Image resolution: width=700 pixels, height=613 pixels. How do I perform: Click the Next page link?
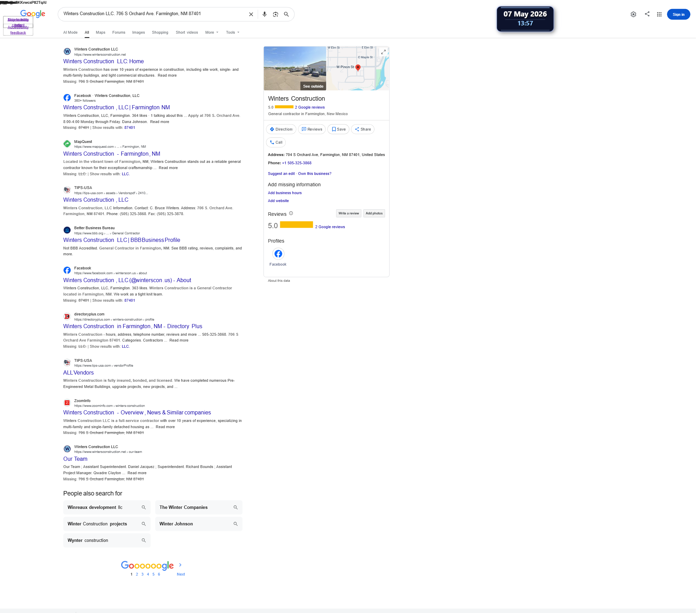(181, 575)
